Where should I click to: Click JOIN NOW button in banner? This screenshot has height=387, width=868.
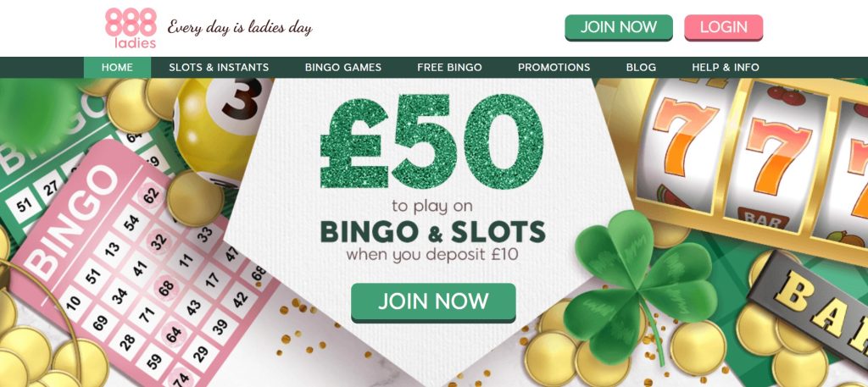click(433, 301)
